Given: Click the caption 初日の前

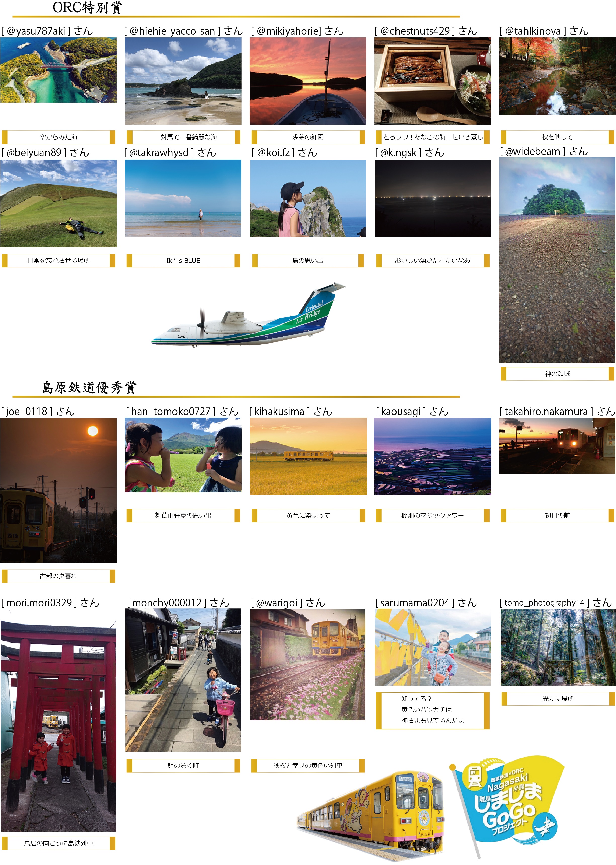Looking at the screenshot, I should tap(557, 515).
